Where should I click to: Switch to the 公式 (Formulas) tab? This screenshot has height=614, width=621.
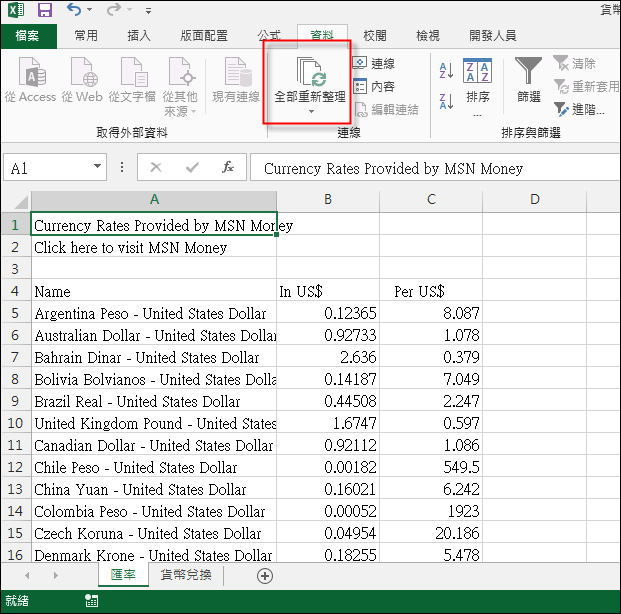click(x=269, y=36)
